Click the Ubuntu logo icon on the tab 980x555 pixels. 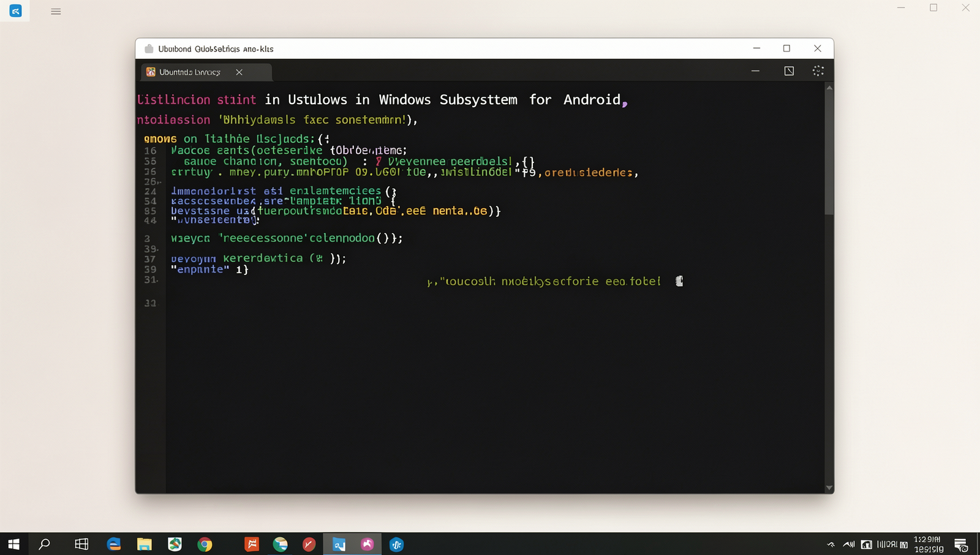(x=151, y=72)
